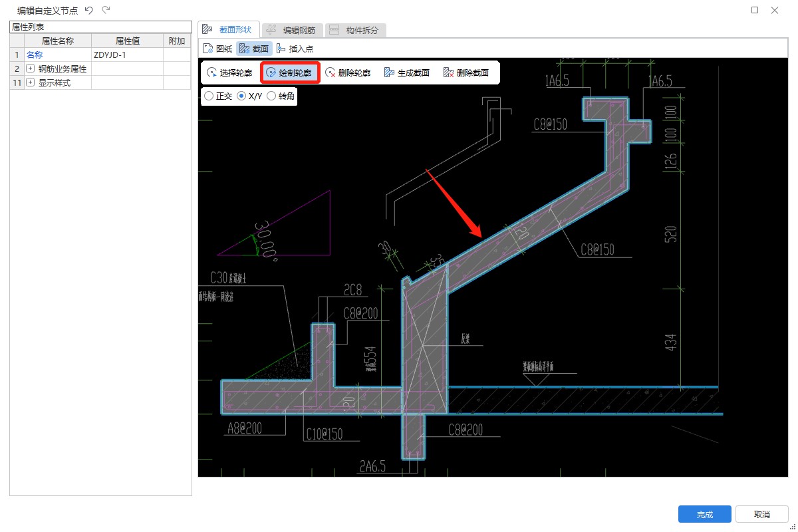The image size is (798, 532).
Task: Open the 编辑钢筋 tab
Action: click(292, 30)
